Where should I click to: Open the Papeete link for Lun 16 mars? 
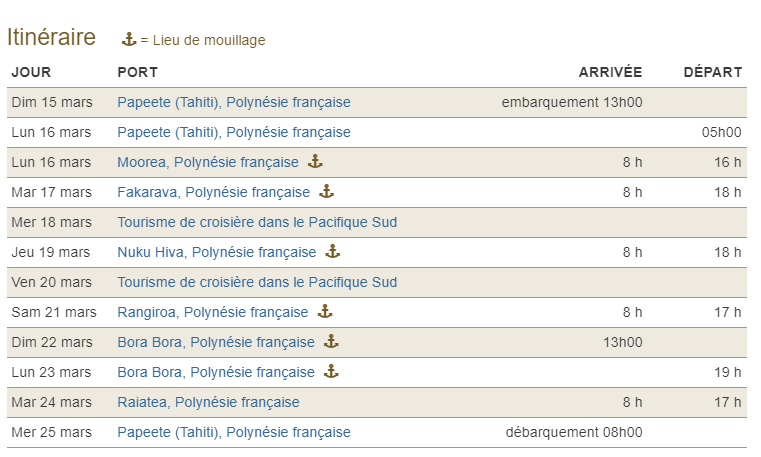click(234, 132)
